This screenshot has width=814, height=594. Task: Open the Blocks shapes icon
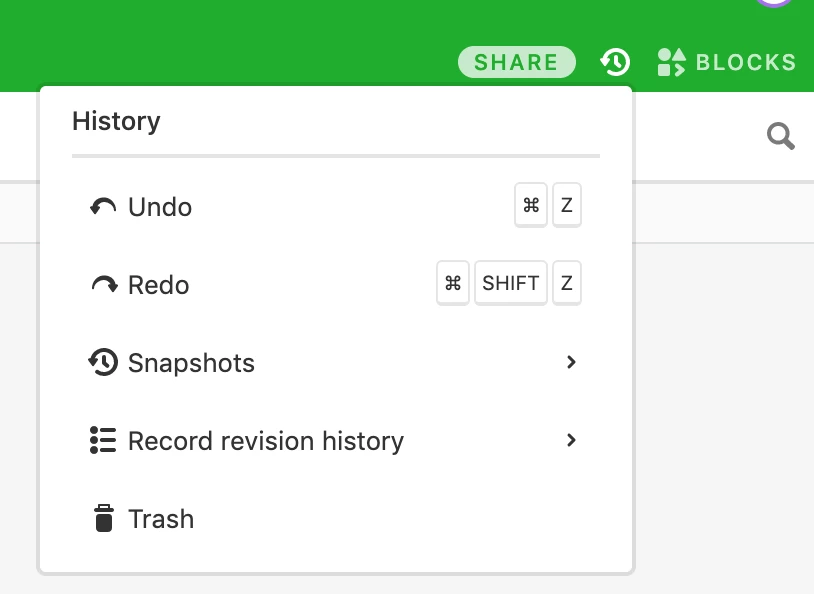[x=671, y=62]
